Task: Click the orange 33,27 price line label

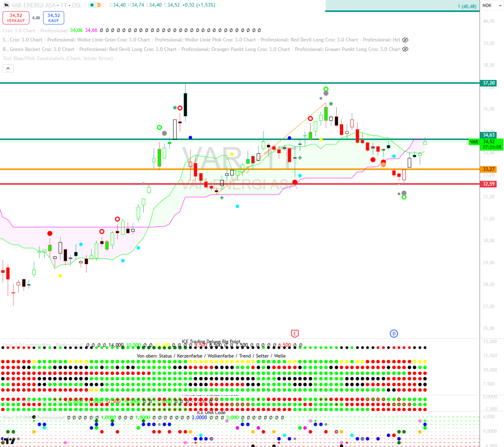Action: coord(489,169)
